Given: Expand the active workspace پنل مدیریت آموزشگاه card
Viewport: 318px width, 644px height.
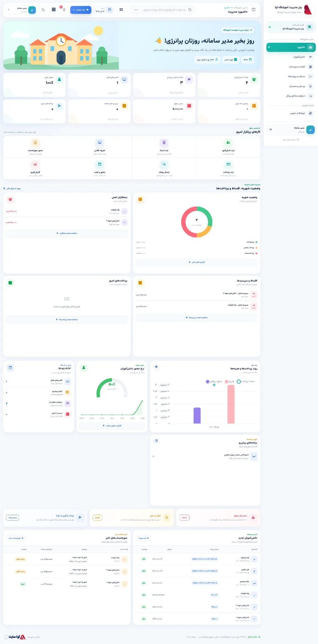Looking at the screenshot, I should [291, 27].
